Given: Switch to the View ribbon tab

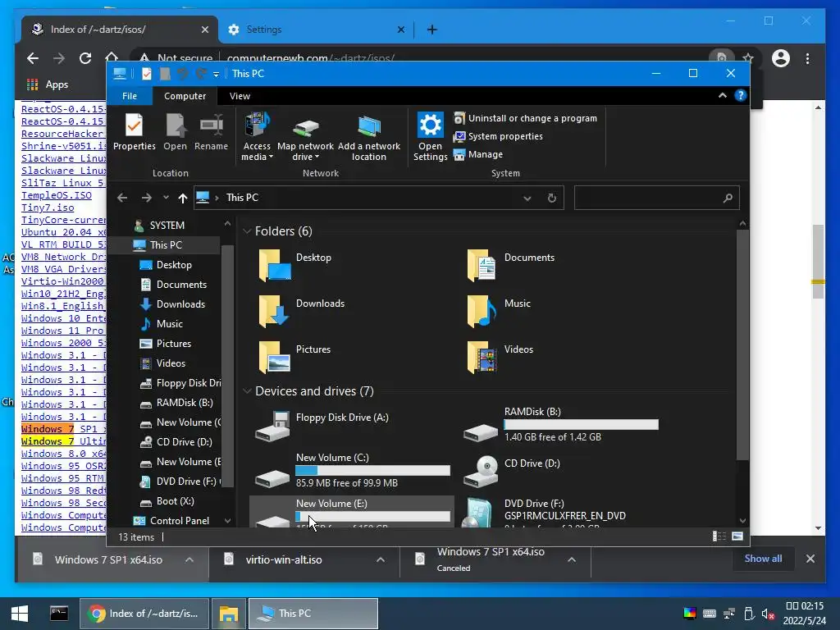Looking at the screenshot, I should point(240,96).
